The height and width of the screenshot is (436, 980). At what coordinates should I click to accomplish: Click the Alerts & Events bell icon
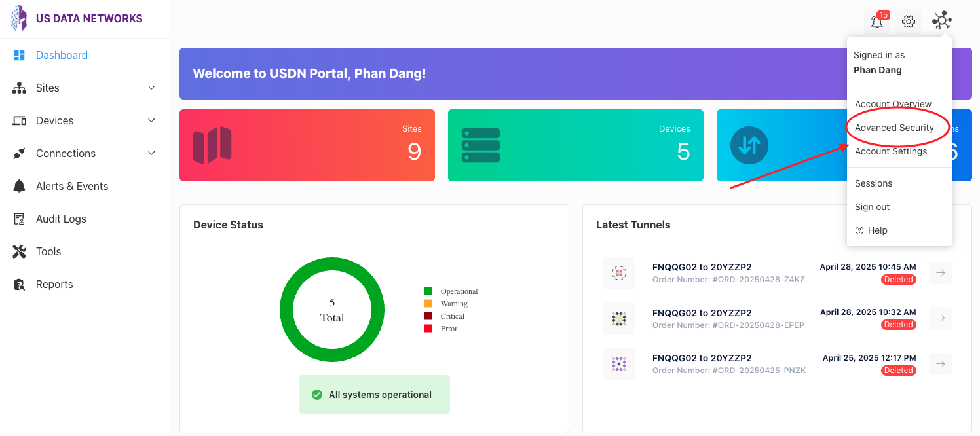tap(20, 186)
